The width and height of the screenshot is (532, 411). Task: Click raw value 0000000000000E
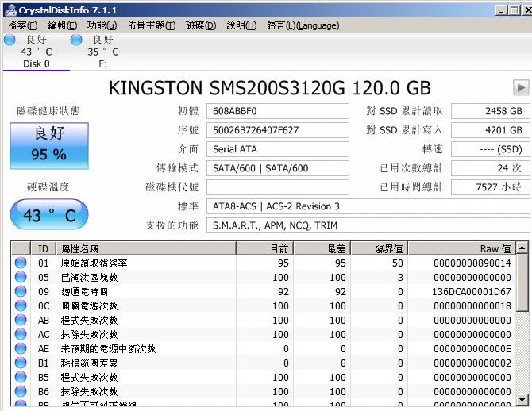click(x=472, y=348)
